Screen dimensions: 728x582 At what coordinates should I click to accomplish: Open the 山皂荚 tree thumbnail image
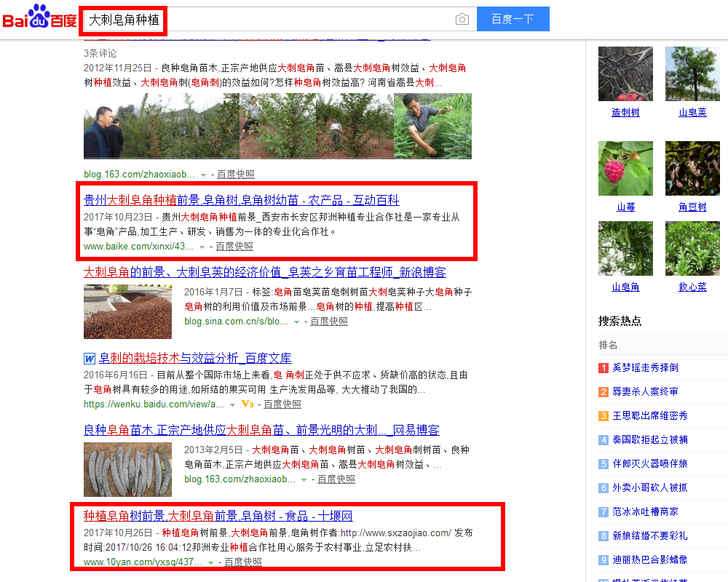tap(692, 73)
